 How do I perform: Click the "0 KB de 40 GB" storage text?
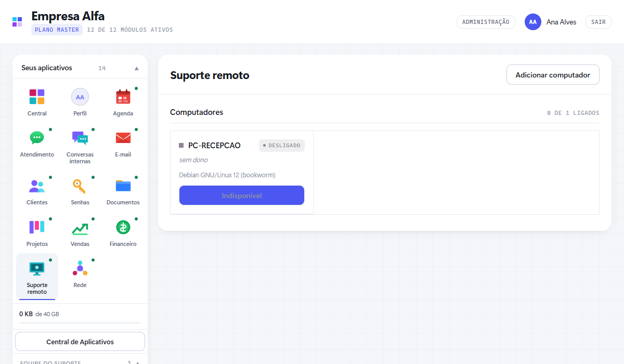pos(39,314)
